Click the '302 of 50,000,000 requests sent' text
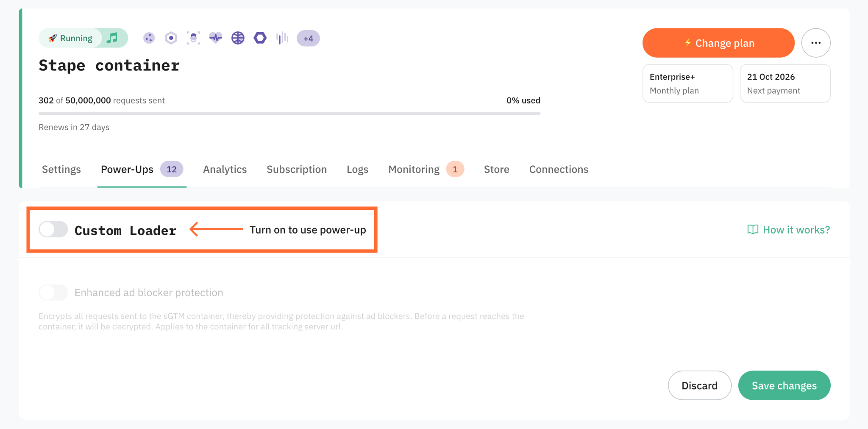The image size is (868, 429). (x=102, y=100)
